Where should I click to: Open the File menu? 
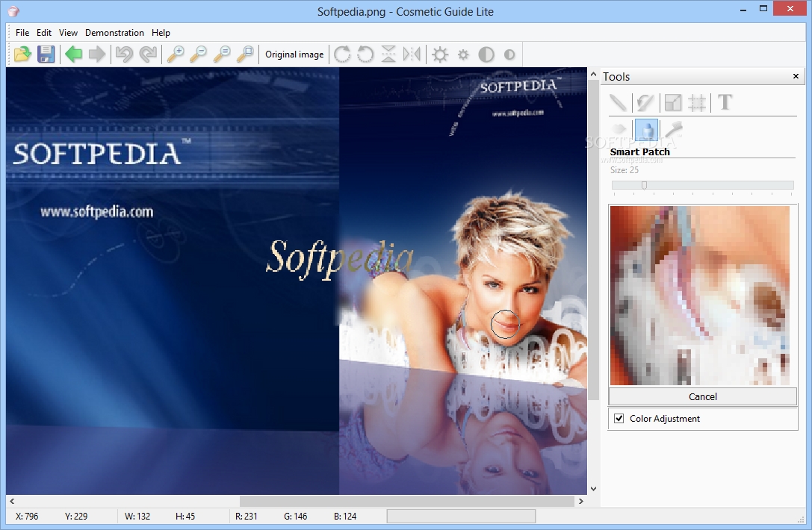point(22,33)
